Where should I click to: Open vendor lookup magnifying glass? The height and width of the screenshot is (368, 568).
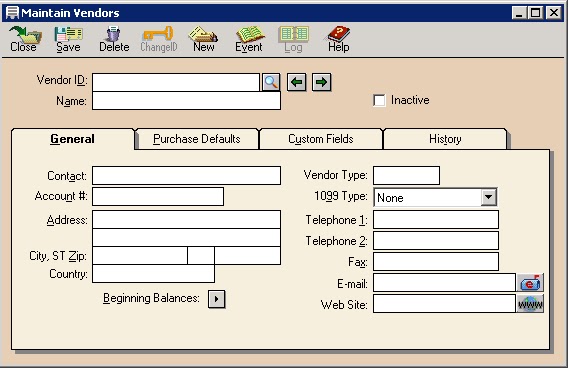(x=271, y=82)
